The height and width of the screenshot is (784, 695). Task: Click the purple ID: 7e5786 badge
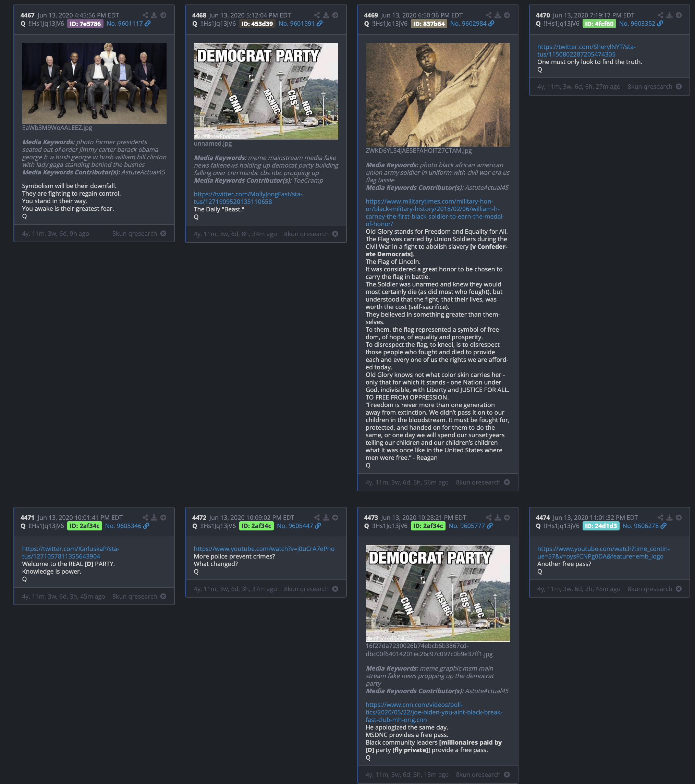[x=85, y=24]
